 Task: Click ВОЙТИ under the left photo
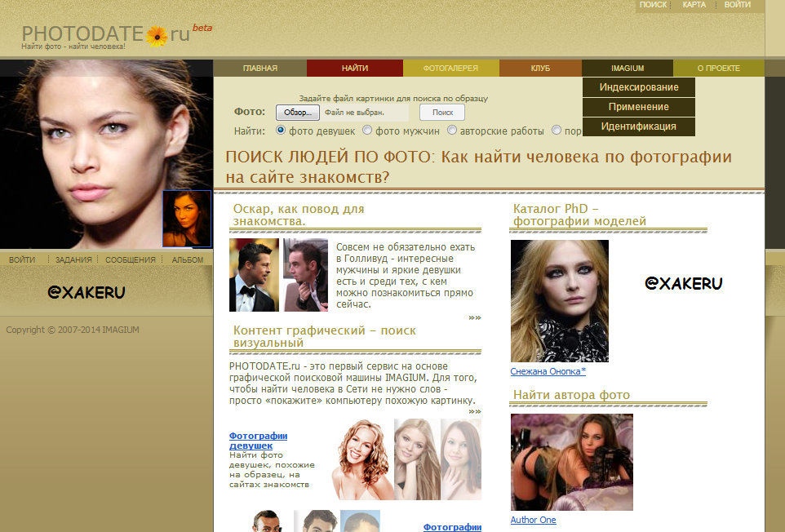tap(22, 259)
